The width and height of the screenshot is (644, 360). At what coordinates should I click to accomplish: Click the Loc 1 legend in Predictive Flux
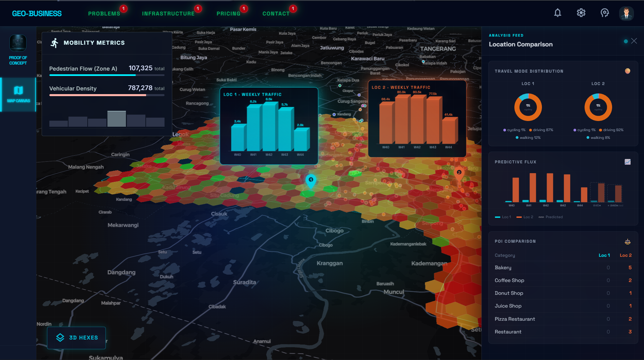click(503, 217)
